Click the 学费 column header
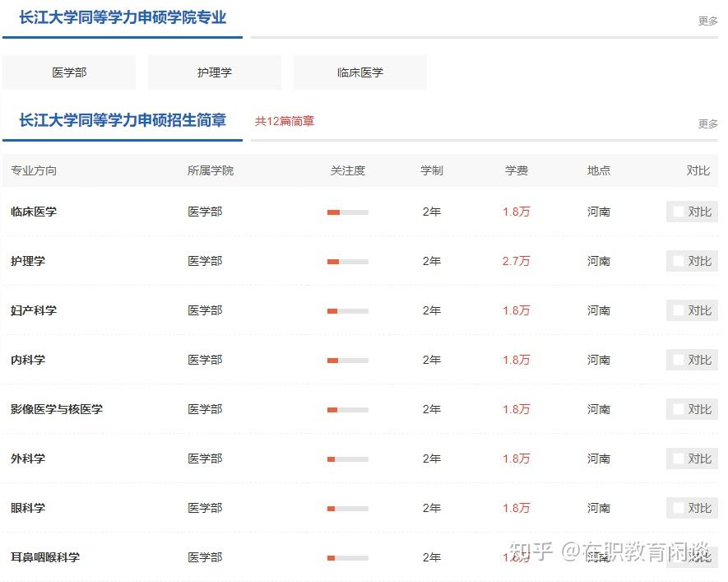This screenshot has width=728, height=582. tap(517, 171)
